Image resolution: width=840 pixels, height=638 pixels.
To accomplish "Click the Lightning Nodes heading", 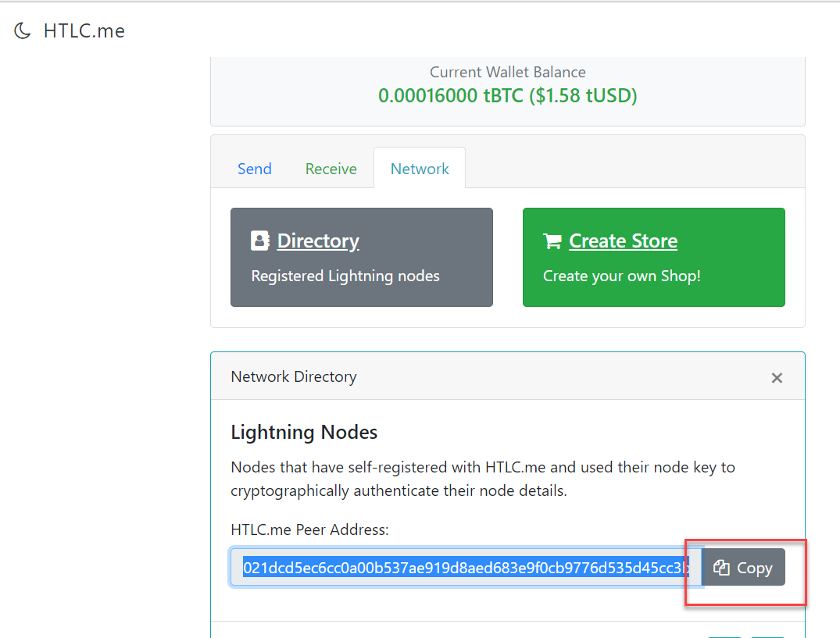I will (304, 432).
